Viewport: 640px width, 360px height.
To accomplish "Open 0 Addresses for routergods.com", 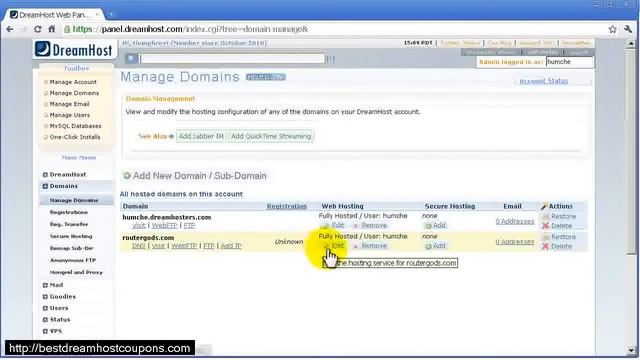I will pyautogui.click(x=515, y=242).
